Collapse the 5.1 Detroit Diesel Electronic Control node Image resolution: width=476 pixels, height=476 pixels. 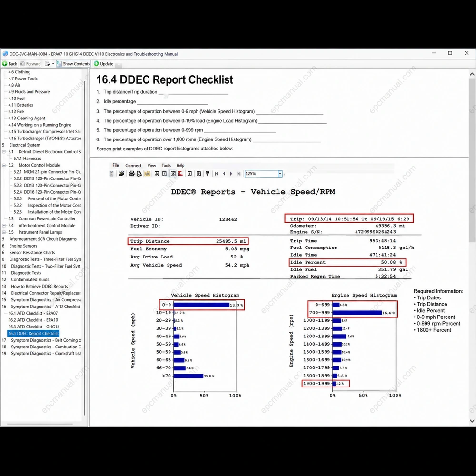[x=4, y=152]
